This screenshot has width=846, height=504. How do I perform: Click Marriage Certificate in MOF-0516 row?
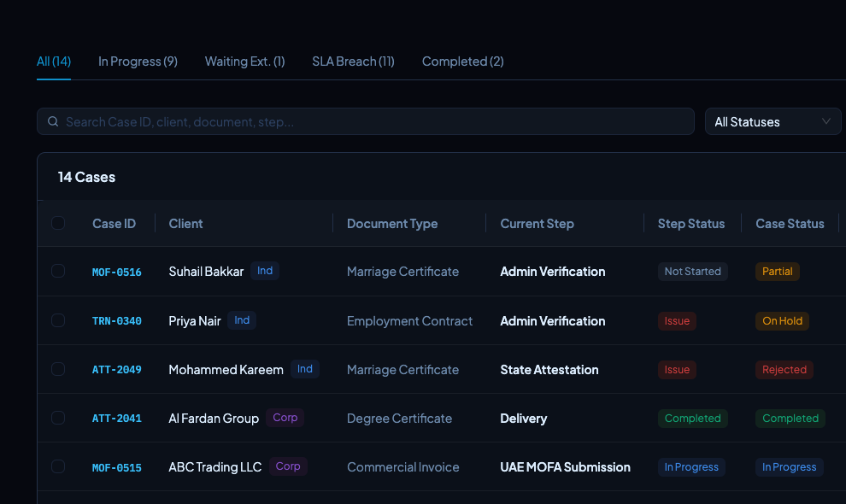(x=402, y=272)
